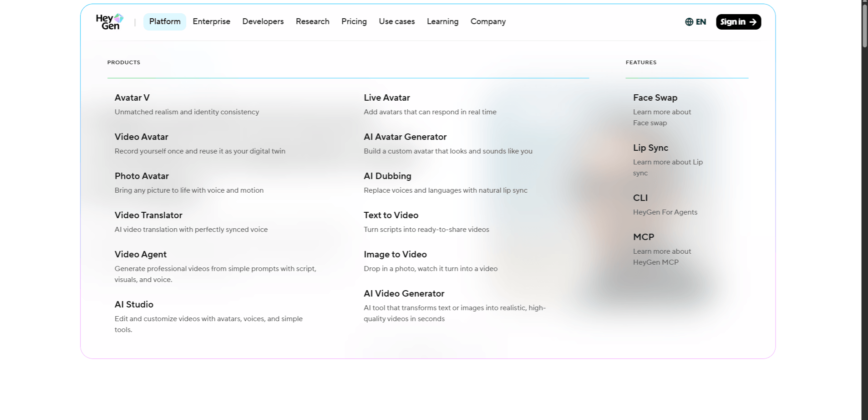Select the Avatar V product
The height and width of the screenshot is (420, 868).
132,97
